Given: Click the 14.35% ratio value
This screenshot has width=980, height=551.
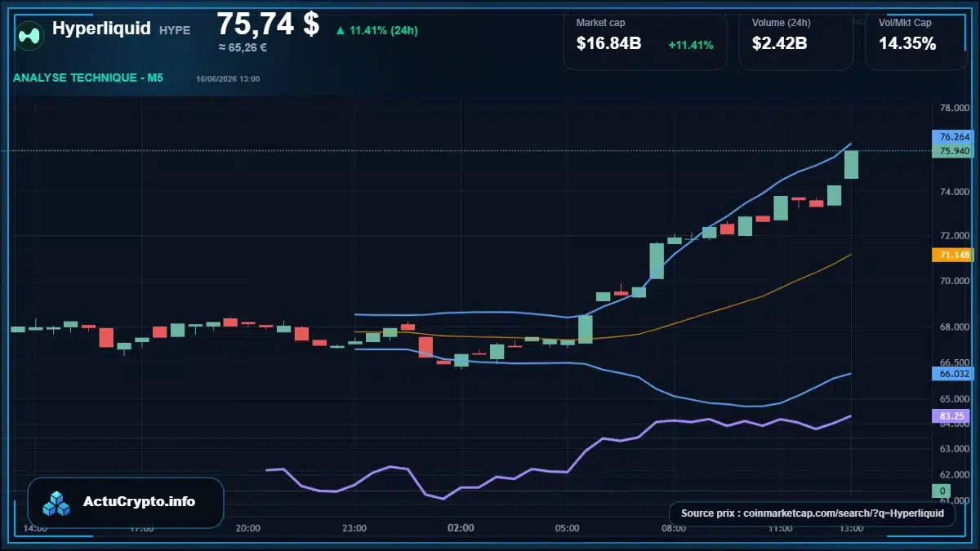Looking at the screenshot, I should click(x=907, y=44).
